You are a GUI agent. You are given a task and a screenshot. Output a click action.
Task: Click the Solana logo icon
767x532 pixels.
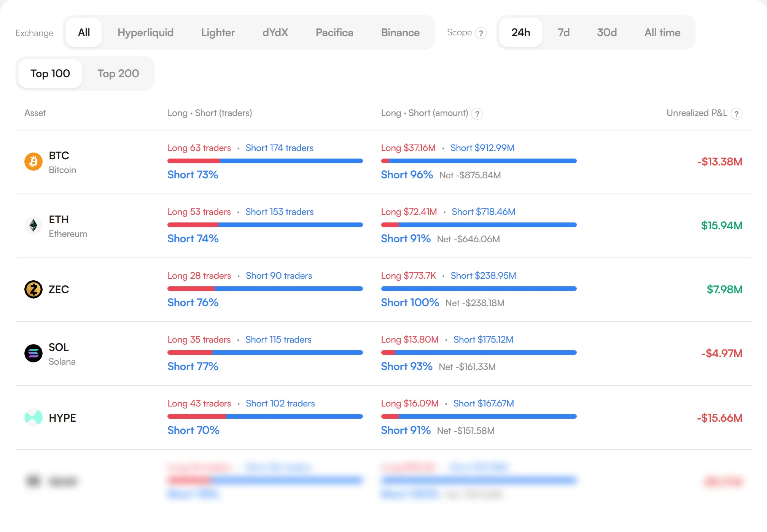[x=33, y=353]
